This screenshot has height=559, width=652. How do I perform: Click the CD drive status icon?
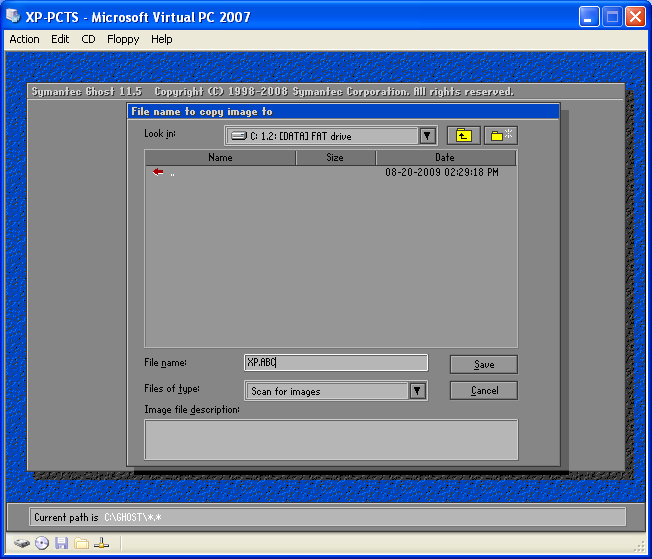(42, 543)
